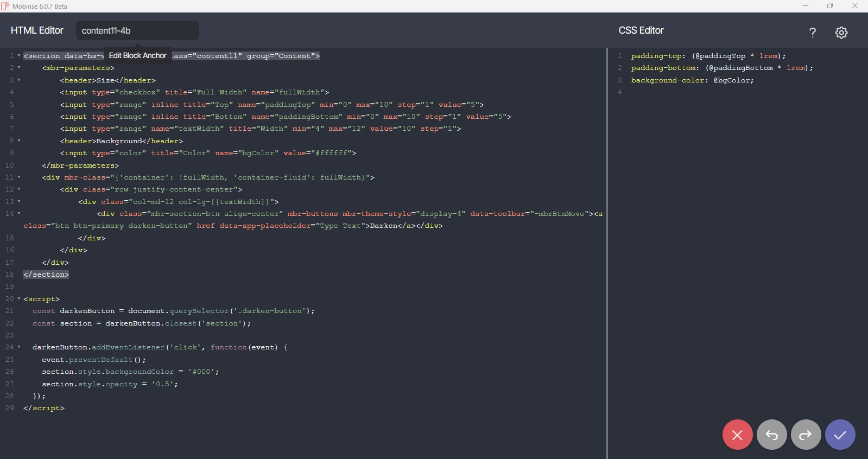The image size is (868, 459).
Task: Place cursor on the background-color CSS line
Action: pyautogui.click(x=692, y=80)
